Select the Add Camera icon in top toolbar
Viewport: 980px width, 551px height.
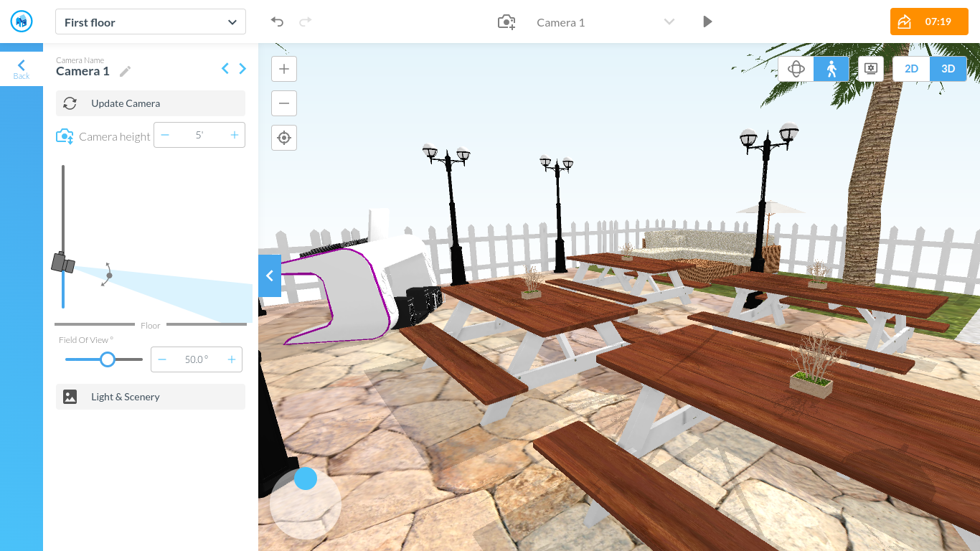507,22
